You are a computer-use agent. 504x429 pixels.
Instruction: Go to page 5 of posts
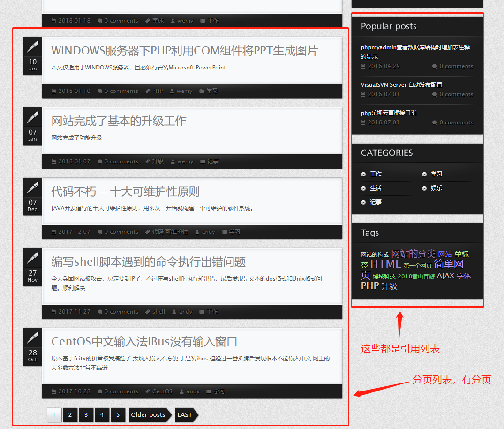coord(118,415)
